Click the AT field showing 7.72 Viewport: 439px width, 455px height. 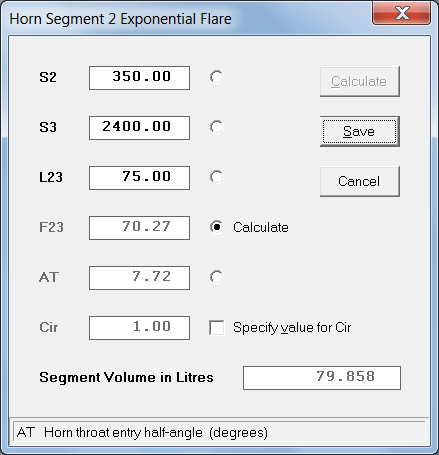pyautogui.click(x=139, y=278)
